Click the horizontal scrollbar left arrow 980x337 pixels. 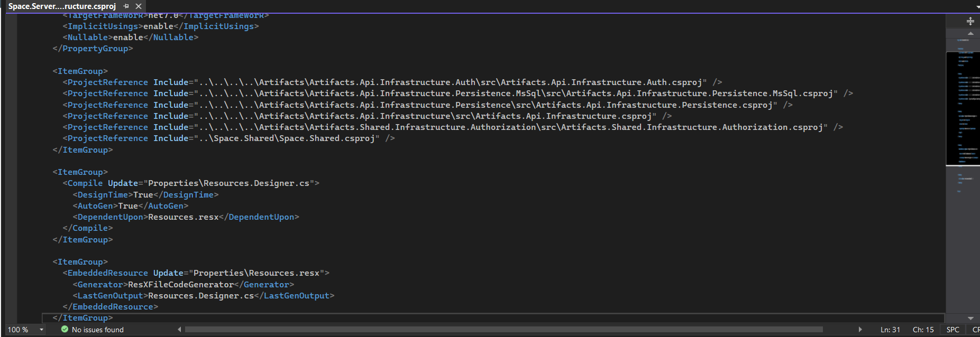click(179, 330)
